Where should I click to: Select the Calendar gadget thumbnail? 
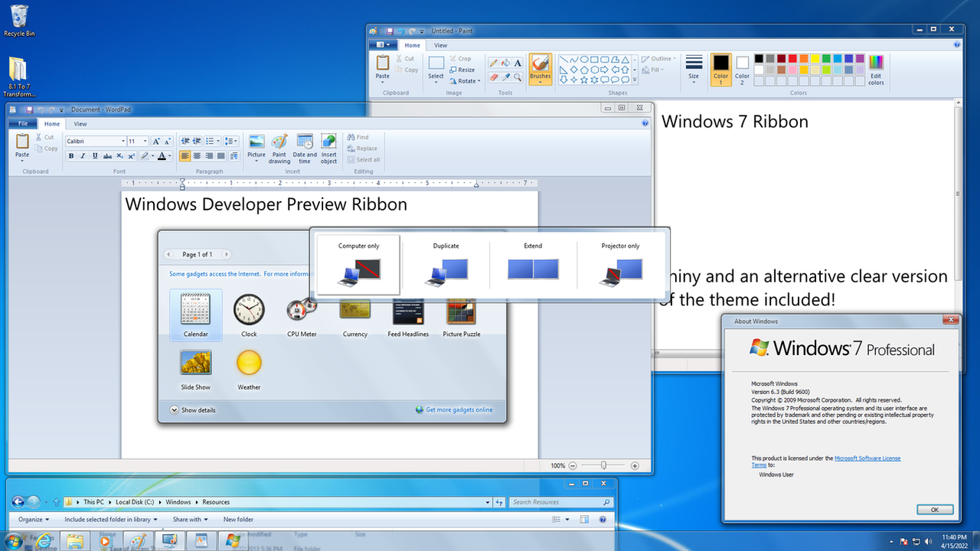(195, 315)
